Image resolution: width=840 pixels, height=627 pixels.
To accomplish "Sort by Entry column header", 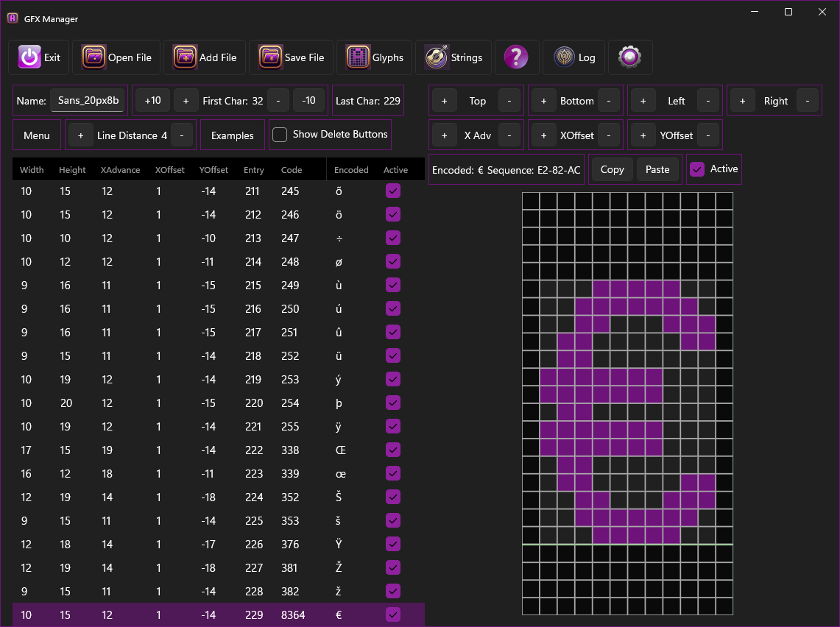I will 253,170.
